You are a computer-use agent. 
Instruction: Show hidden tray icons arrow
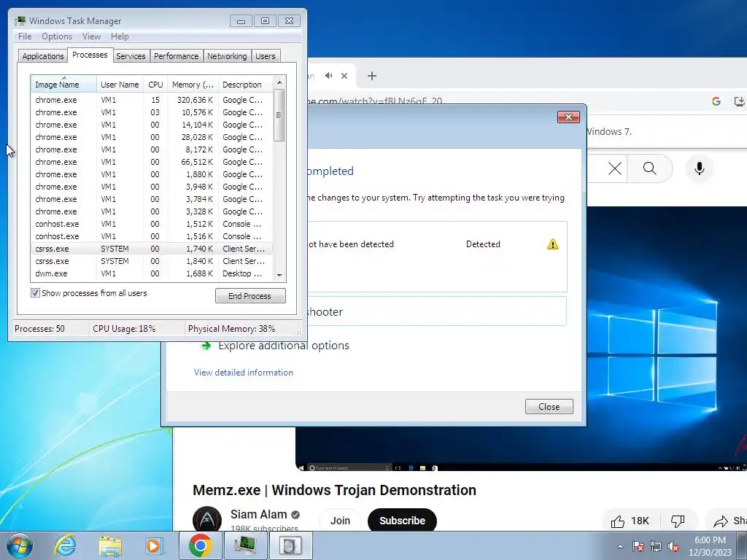[620, 546]
